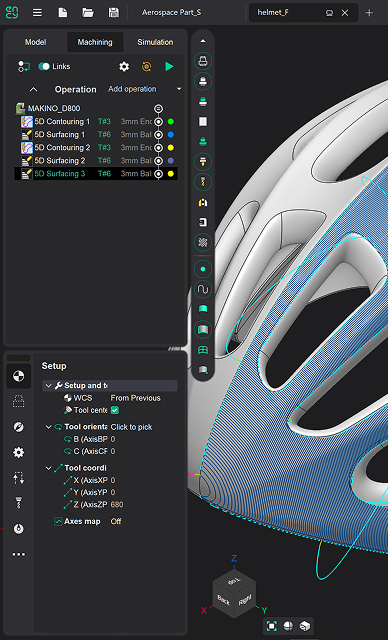Open the dashed geometry sidebar icon
This screenshot has width=388, height=640.
click(x=18, y=402)
